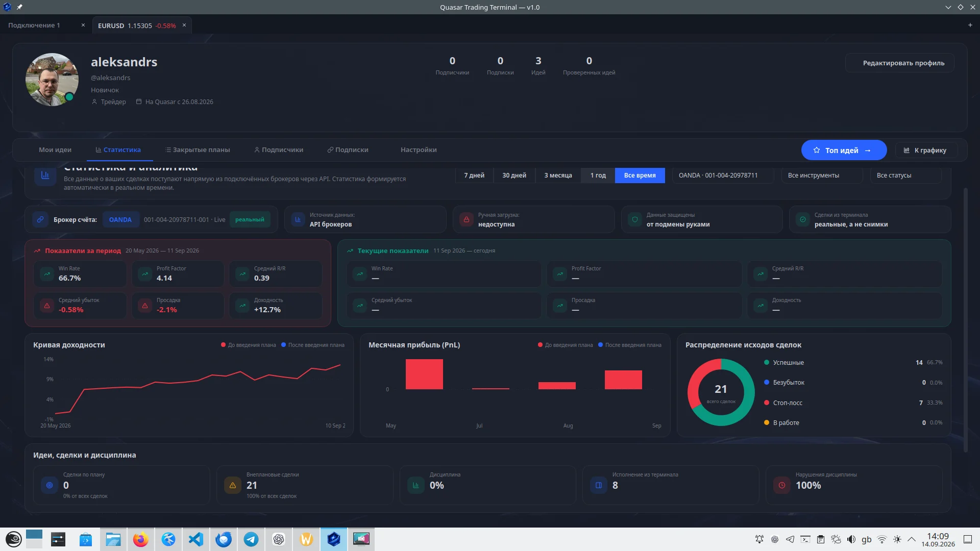The height and width of the screenshot is (551, 980).
Task: Open volume control in system tray
Action: tap(851, 539)
